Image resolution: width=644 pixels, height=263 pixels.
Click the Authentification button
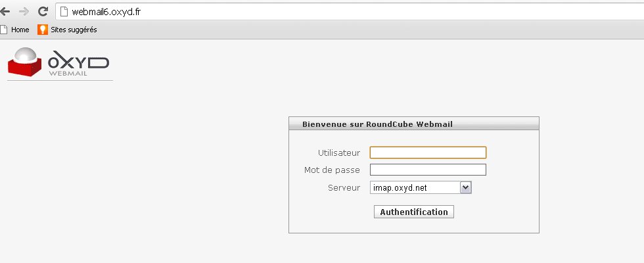[413, 212]
